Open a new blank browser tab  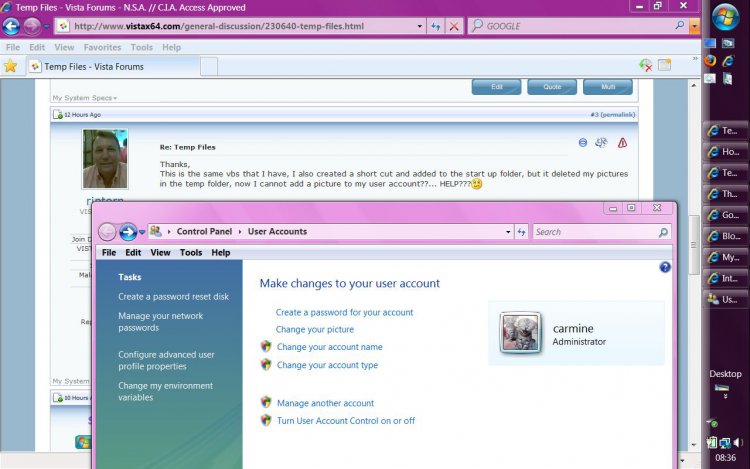pyautogui.click(x=209, y=67)
